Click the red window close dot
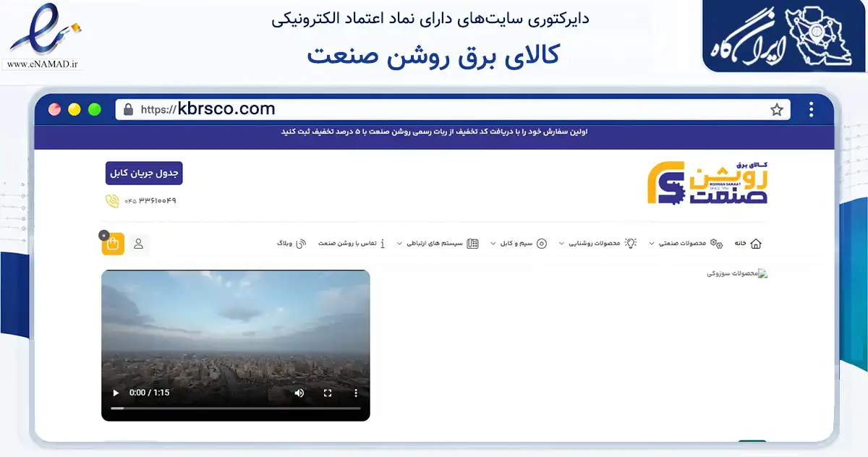Image resolution: width=868 pixels, height=457 pixels. coord(54,110)
